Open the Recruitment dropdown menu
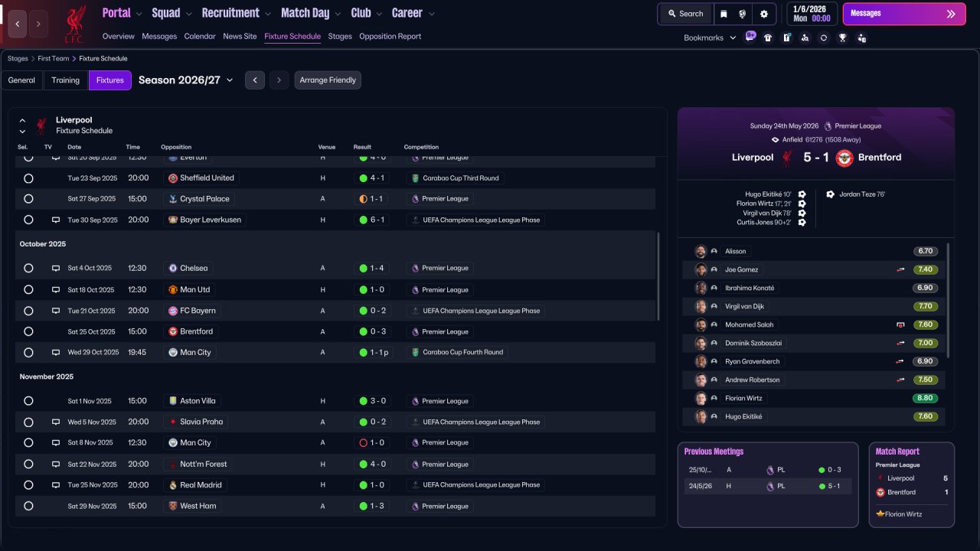This screenshot has width=980, height=551. click(237, 13)
